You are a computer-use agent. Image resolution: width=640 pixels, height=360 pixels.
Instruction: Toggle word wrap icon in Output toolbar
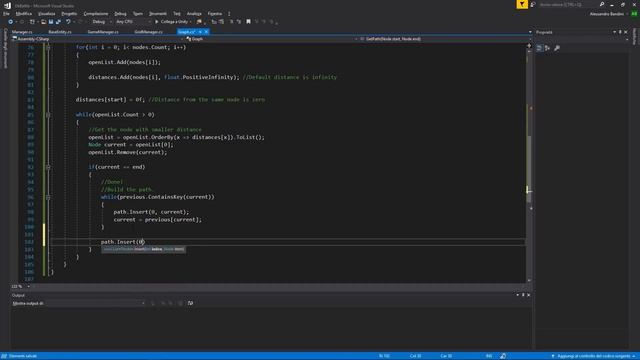[190, 303]
